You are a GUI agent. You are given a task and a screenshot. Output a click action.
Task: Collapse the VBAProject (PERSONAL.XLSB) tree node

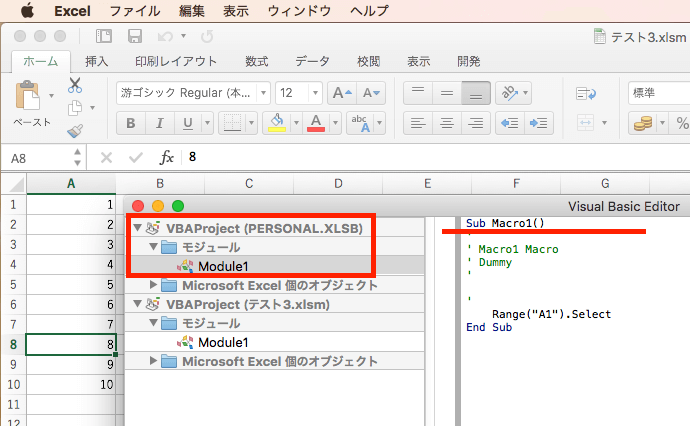tap(137, 228)
